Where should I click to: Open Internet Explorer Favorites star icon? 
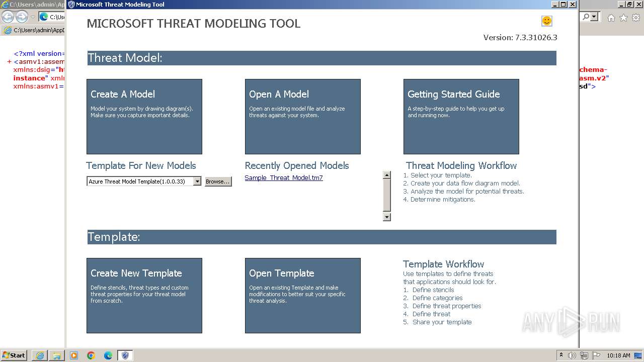pos(623,18)
